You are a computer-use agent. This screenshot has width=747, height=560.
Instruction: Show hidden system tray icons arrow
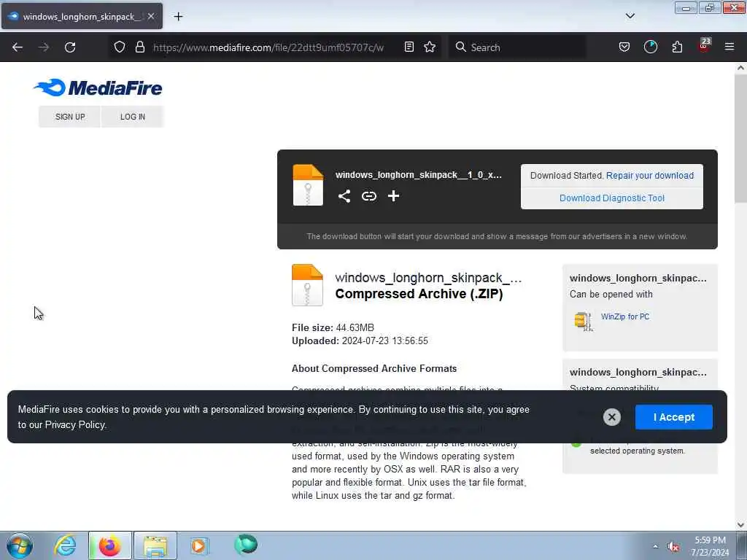tap(656, 547)
